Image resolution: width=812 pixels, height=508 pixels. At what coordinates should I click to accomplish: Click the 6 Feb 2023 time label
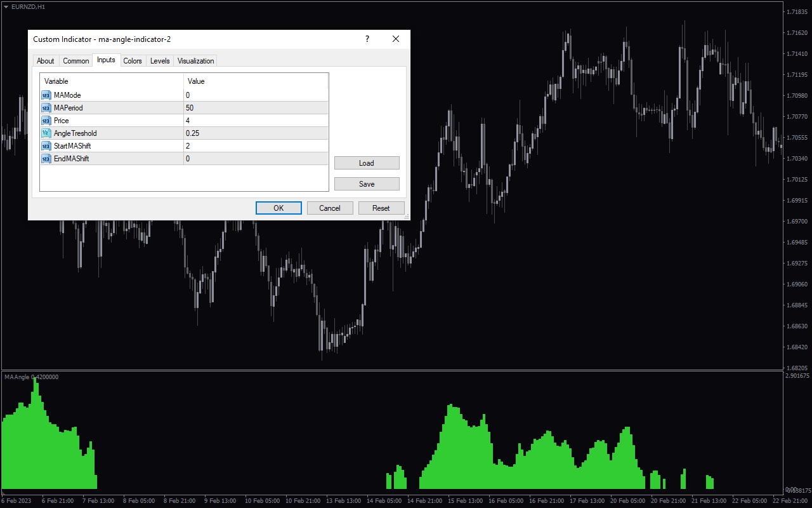[x=16, y=501]
